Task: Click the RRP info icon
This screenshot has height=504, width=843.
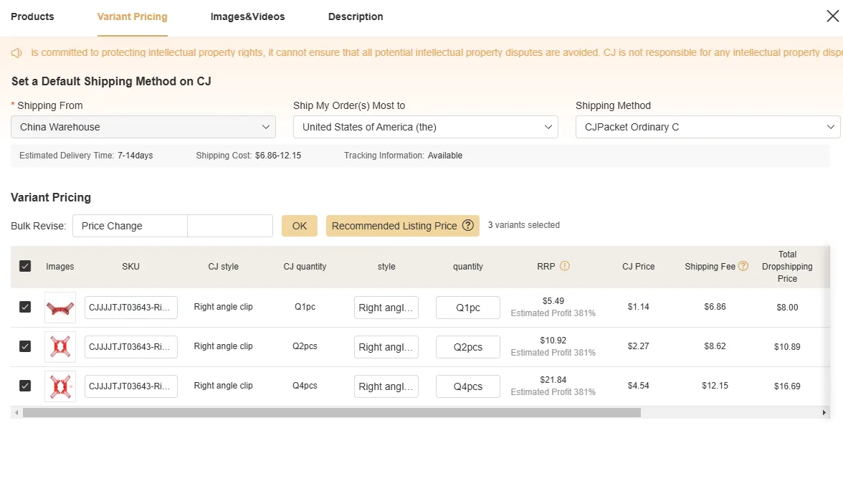Action: (x=565, y=266)
